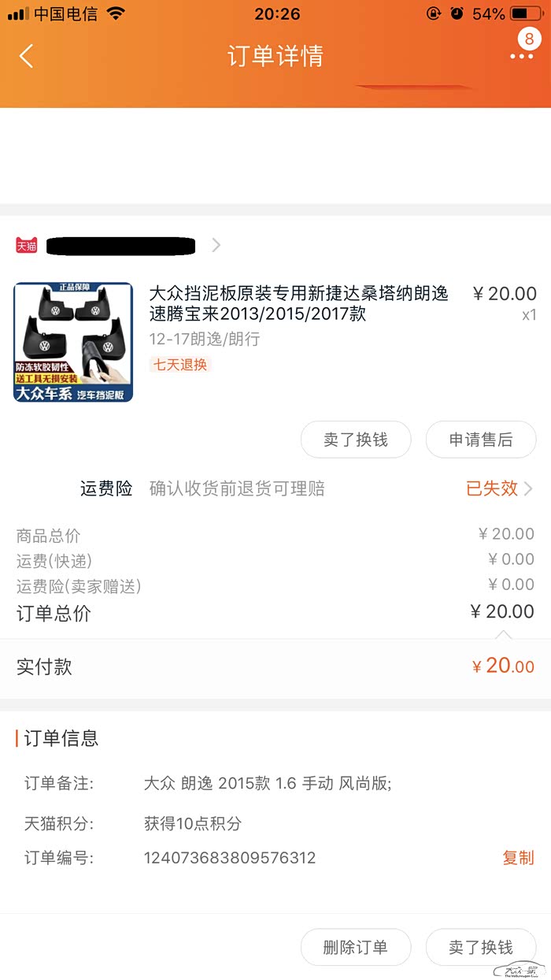
Task: Tap the alarm clock status icon
Action: click(457, 13)
